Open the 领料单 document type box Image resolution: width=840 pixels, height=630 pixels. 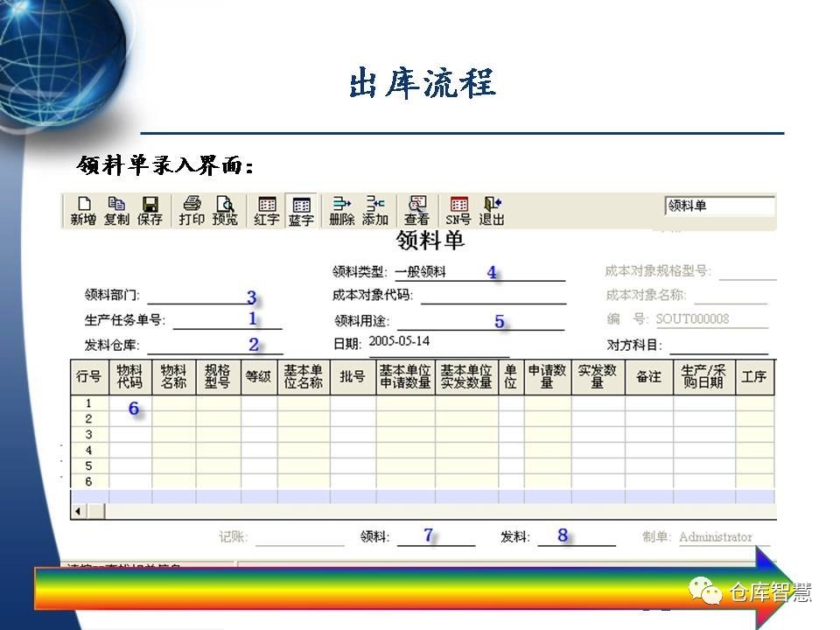[x=719, y=206]
